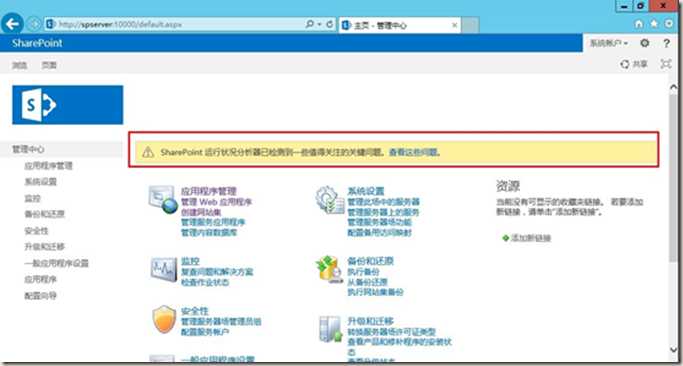The height and width of the screenshot is (366, 683).
Task: Close the 主页 - 管理中心 tab
Action: coord(454,25)
